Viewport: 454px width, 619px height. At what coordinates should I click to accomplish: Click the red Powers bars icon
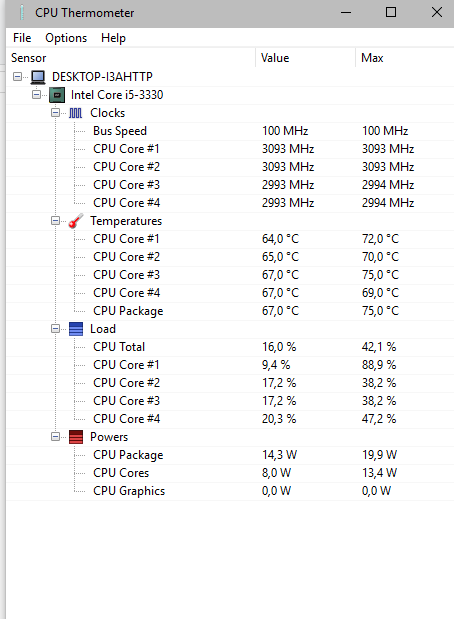76,437
